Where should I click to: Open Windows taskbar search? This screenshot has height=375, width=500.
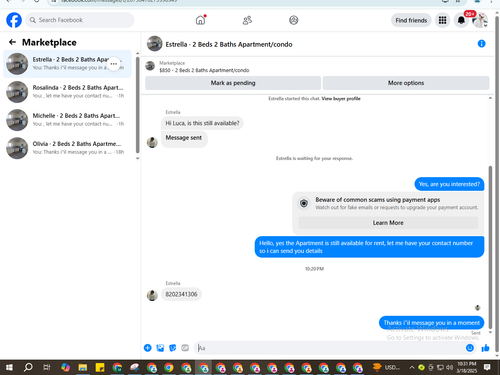[28, 367]
